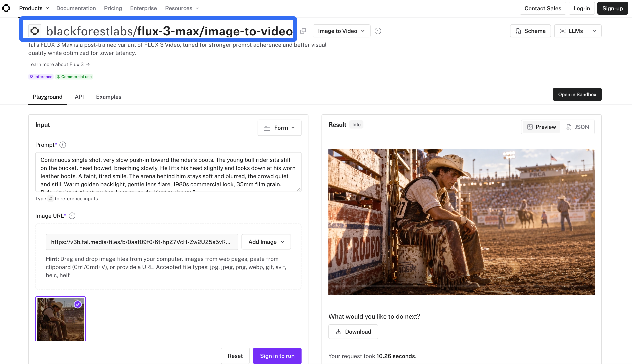The width and height of the screenshot is (632, 364).
Task: Click the Sign-up button
Action: [x=612, y=8]
